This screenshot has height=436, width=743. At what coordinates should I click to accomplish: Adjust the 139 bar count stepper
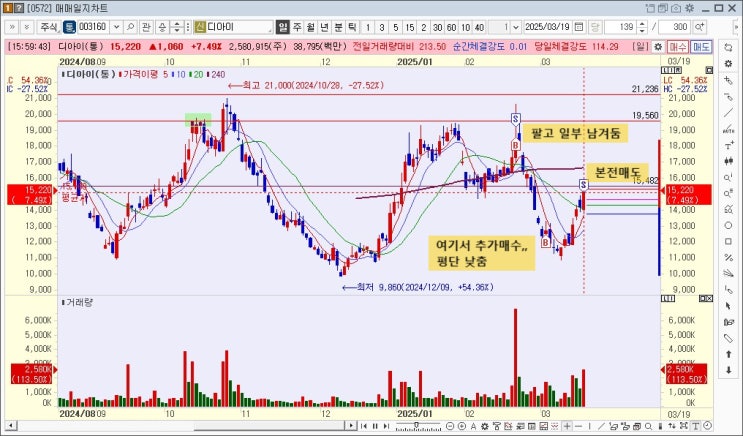click(x=642, y=27)
